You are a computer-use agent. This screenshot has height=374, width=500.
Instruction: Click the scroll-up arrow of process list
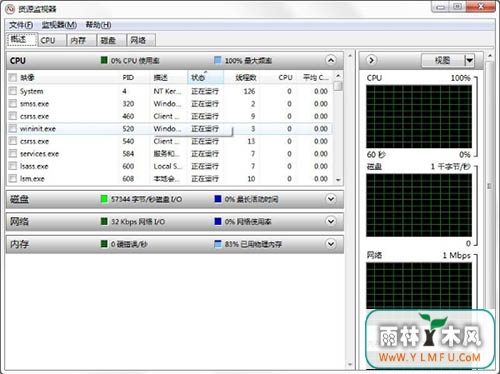338,76
